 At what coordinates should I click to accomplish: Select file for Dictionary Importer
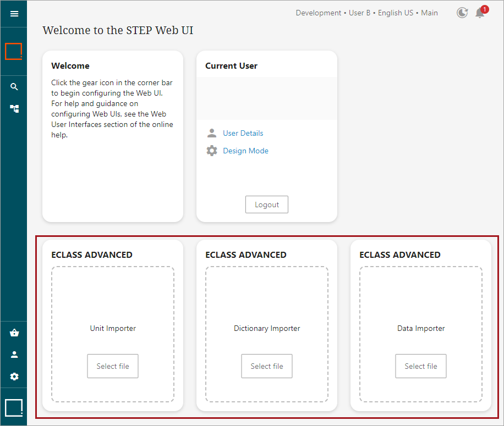[x=267, y=366]
